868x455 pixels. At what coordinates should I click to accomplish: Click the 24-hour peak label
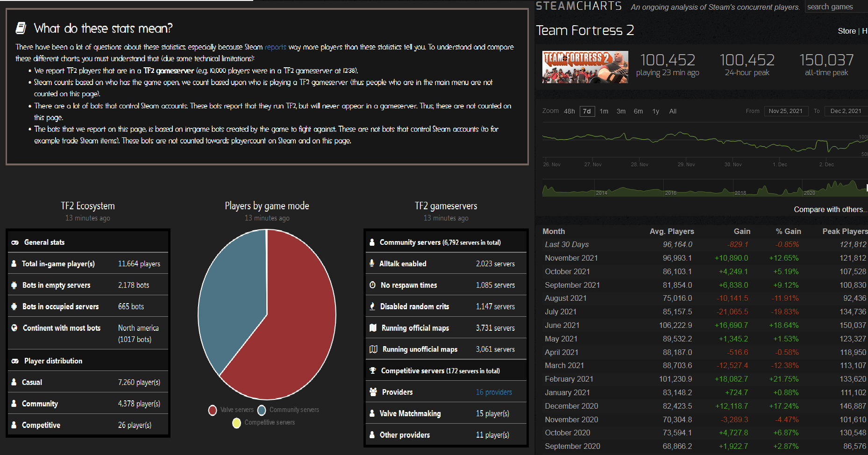[747, 73]
